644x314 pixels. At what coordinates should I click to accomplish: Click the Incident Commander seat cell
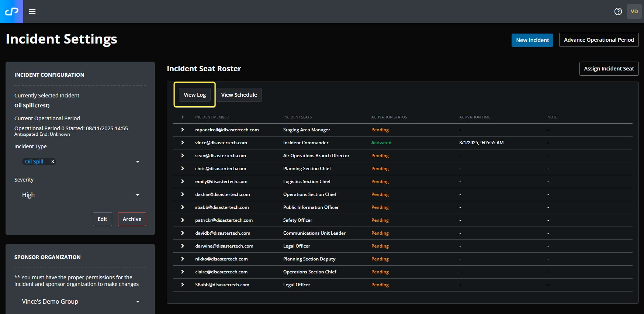(306, 143)
